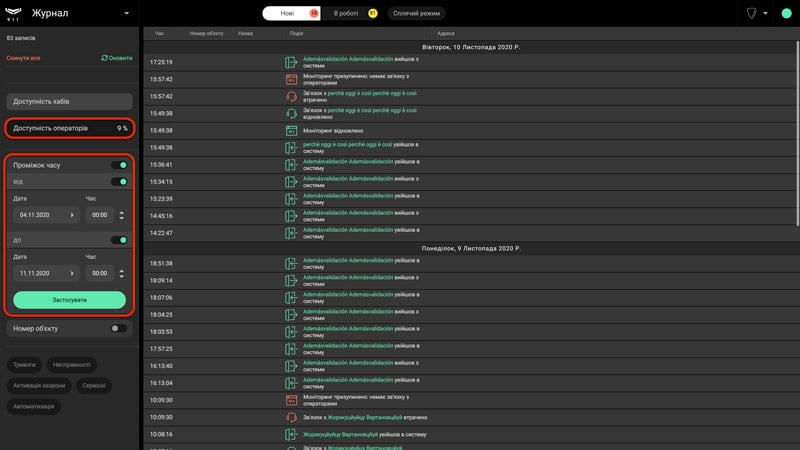This screenshot has width=800, height=450.
Task: Click the Ajax 911 logo icon
Action: coord(13,13)
